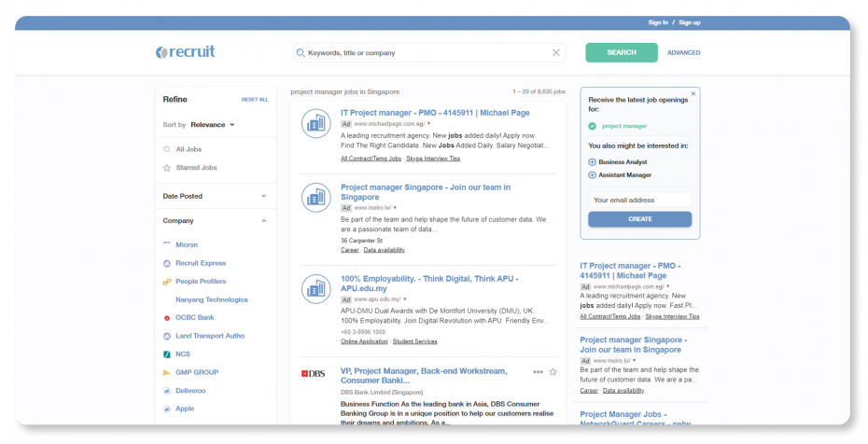Click the building icon beside Project manager Singapore ad

pyautogui.click(x=316, y=198)
